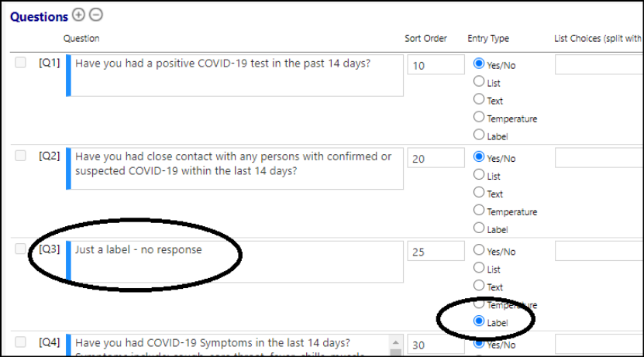This screenshot has width=644, height=357.
Task: Select List radio button for Q3
Action: 479,267
